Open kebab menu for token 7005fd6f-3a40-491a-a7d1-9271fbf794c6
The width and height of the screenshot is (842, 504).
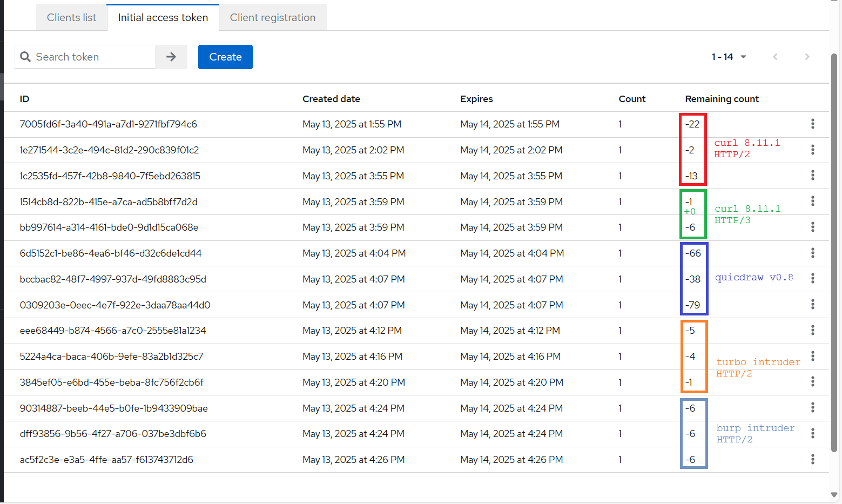pos(812,124)
